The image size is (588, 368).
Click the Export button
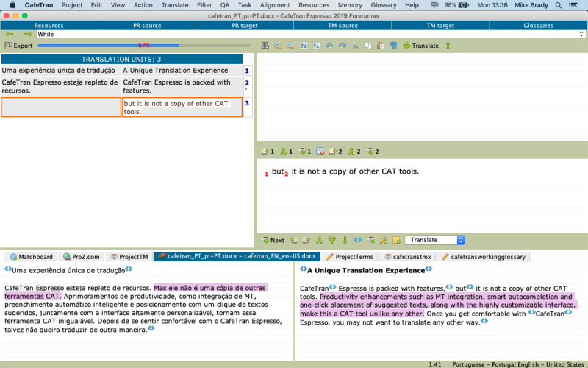18,46
